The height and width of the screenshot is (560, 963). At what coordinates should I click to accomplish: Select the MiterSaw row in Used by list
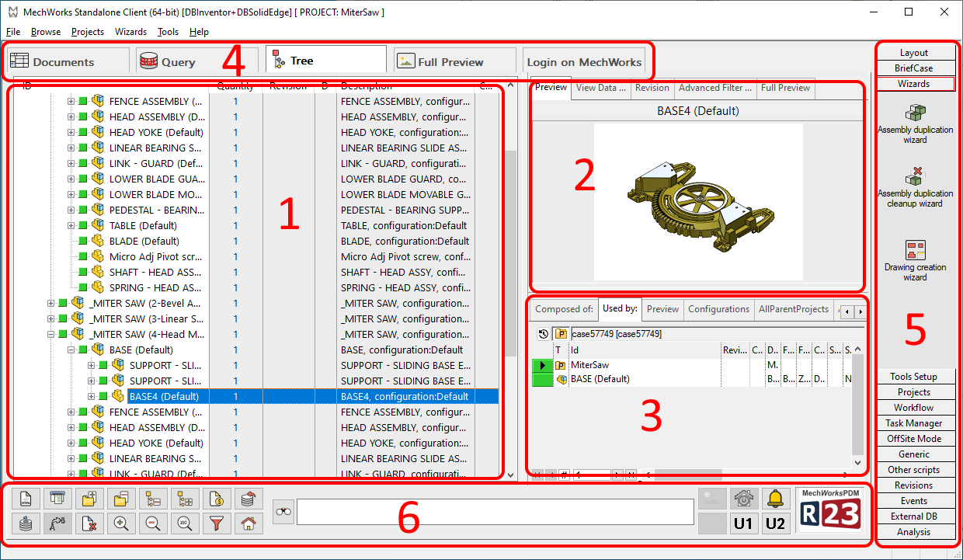coord(691,365)
